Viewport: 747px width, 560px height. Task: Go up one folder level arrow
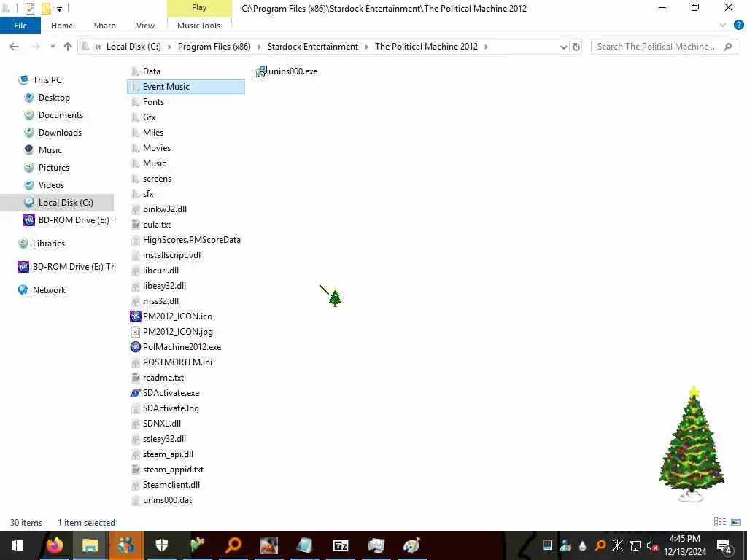(68, 47)
